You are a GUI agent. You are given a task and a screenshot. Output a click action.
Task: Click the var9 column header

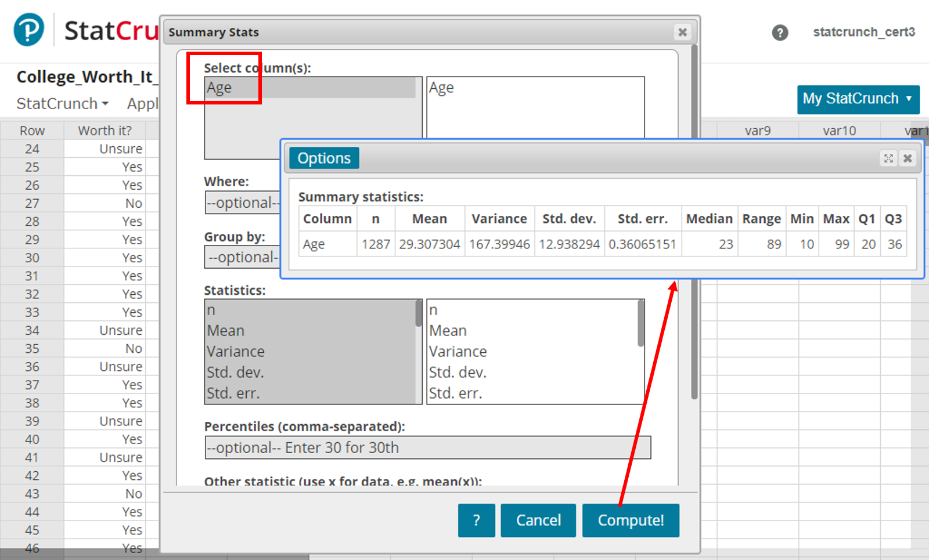[758, 130]
